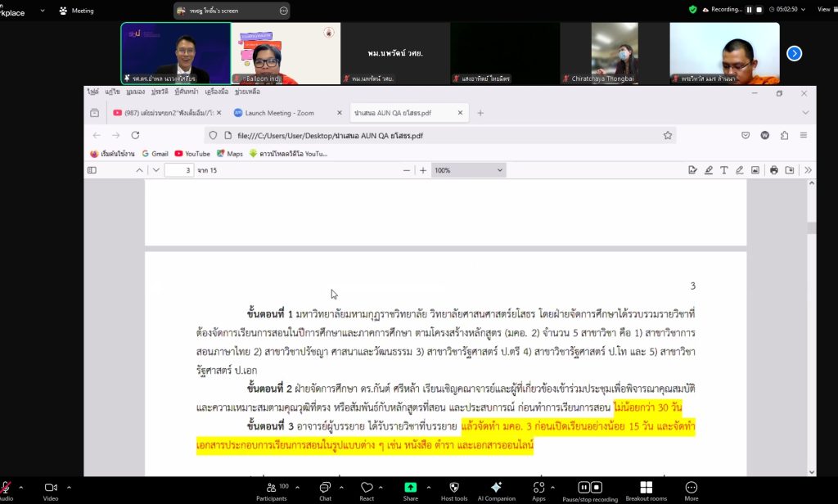The height and width of the screenshot is (504, 838).
Task: Show next participants in gallery strip
Action: pos(794,53)
